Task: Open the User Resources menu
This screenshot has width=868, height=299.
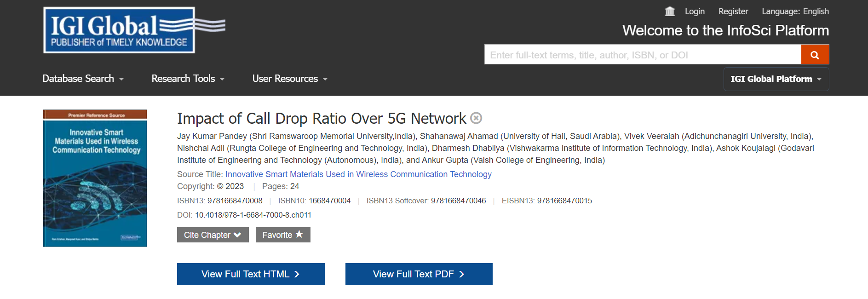Action: [290, 79]
